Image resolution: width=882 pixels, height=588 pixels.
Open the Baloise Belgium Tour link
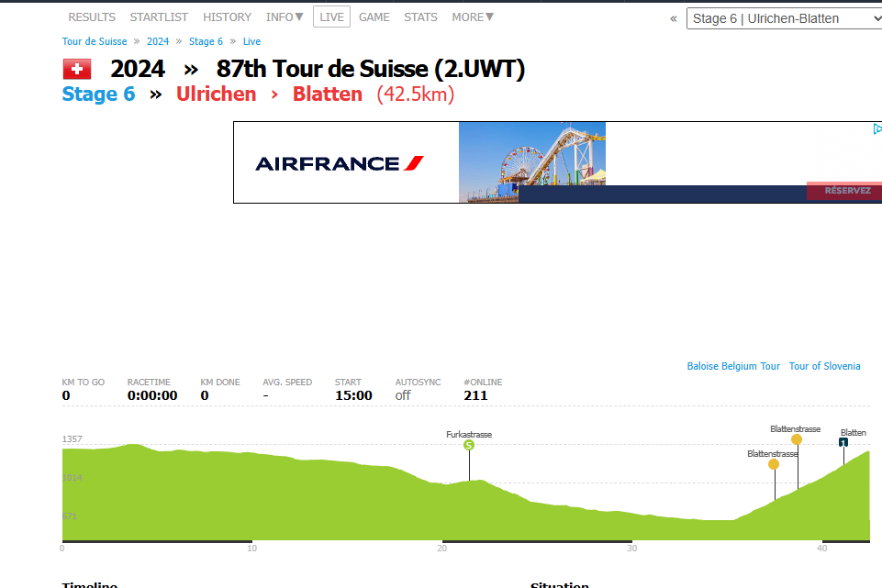click(x=733, y=366)
